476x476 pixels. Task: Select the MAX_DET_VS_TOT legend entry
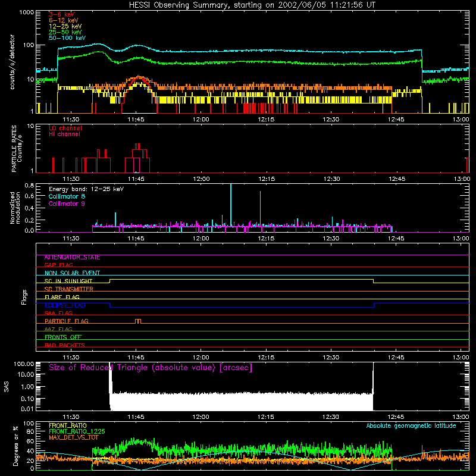pyautogui.click(x=74, y=437)
